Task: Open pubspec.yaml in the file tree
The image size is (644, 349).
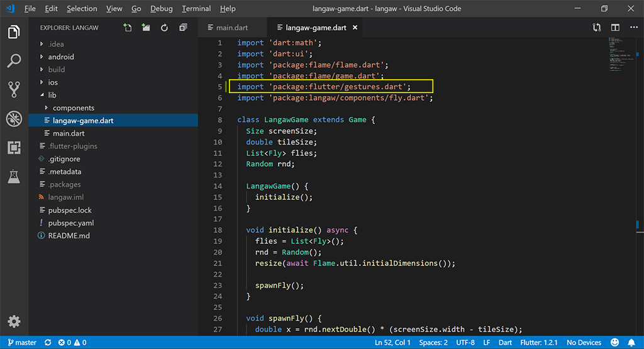Action: tap(70, 223)
